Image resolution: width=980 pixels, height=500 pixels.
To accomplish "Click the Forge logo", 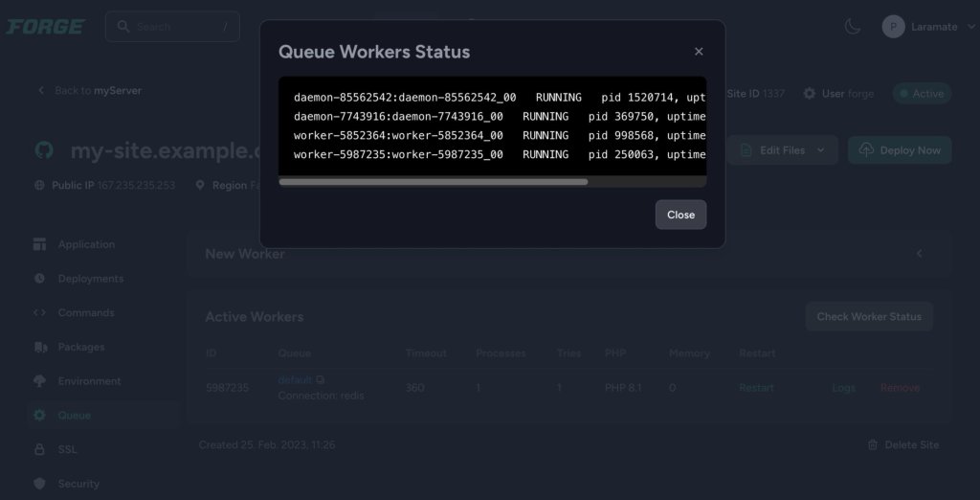I will pos(46,27).
